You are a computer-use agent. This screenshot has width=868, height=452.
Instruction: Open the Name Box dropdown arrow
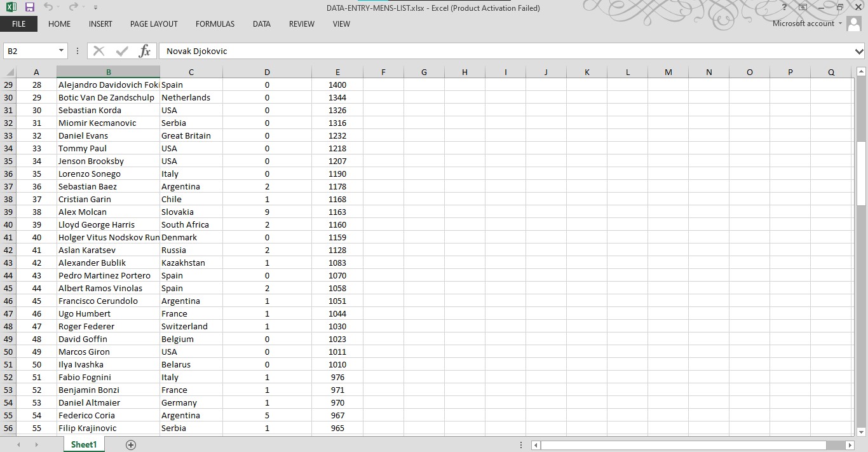(x=62, y=51)
